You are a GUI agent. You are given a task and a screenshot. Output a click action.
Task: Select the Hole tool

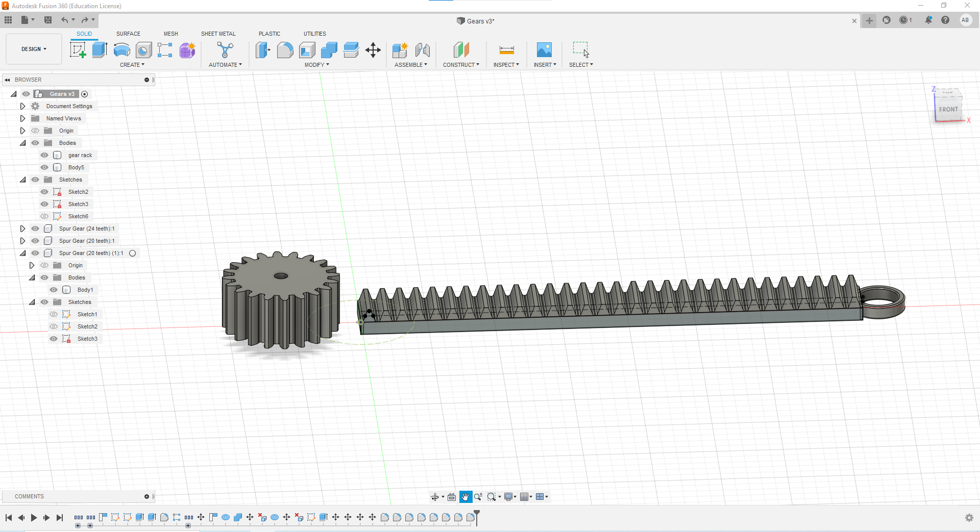(144, 50)
